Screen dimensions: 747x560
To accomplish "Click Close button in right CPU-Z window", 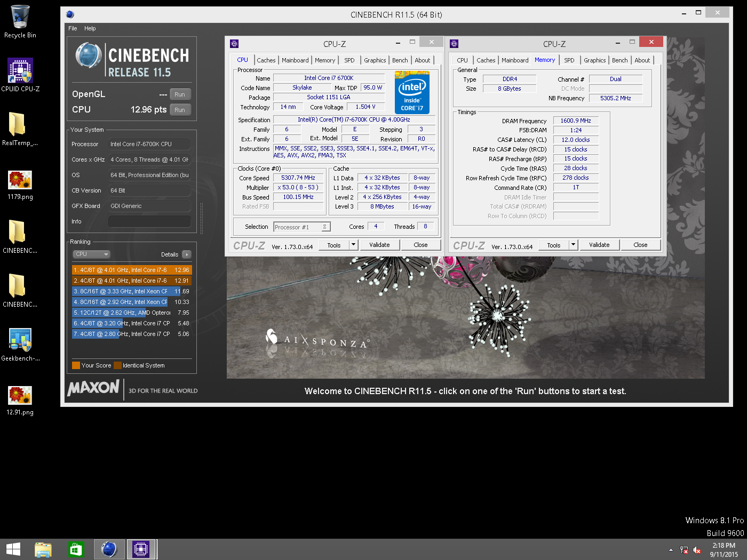I will point(640,245).
